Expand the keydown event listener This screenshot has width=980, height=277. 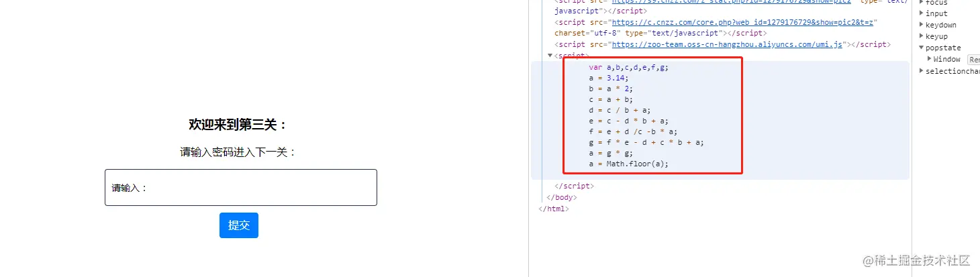pyautogui.click(x=921, y=25)
